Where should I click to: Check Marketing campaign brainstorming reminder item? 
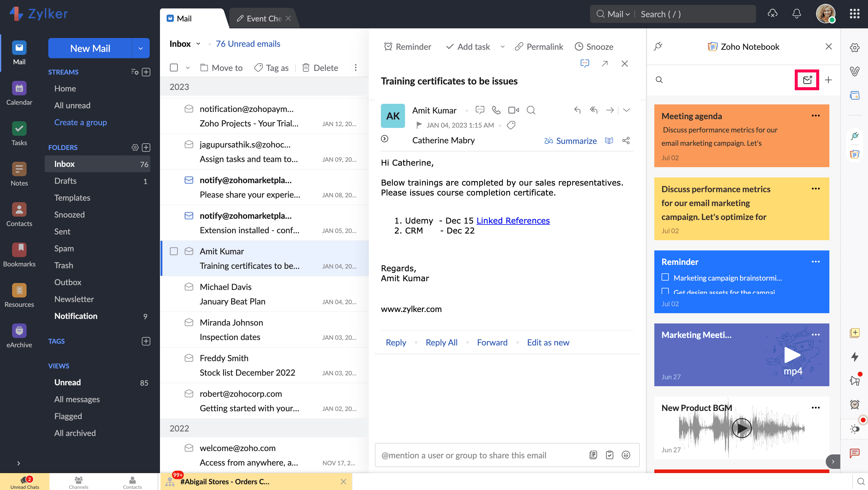pyautogui.click(x=665, y=277)
